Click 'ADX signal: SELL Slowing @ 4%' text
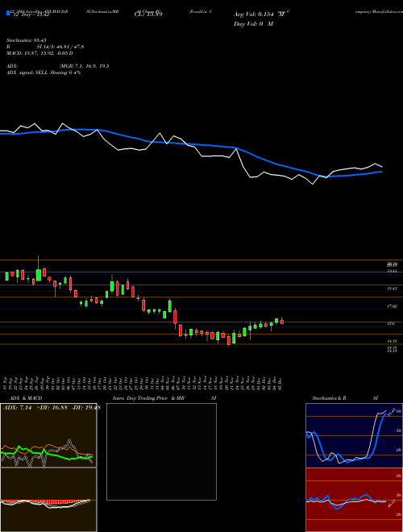Screen dimensions: 403x532 tap(44, 73)
